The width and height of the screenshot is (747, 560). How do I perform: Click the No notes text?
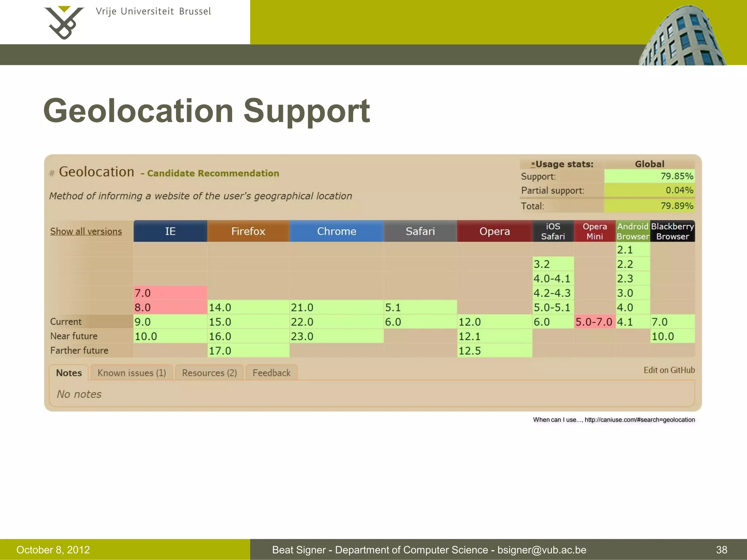coord(79,394)
